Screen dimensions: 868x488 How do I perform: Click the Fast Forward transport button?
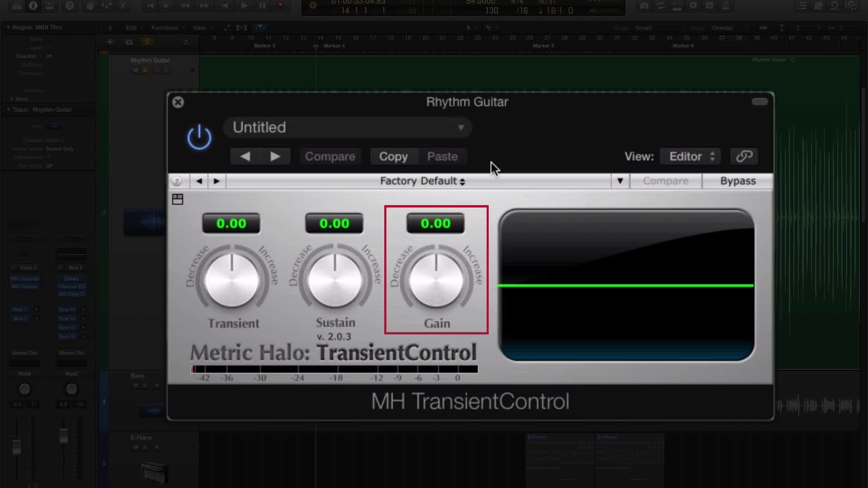204,6
